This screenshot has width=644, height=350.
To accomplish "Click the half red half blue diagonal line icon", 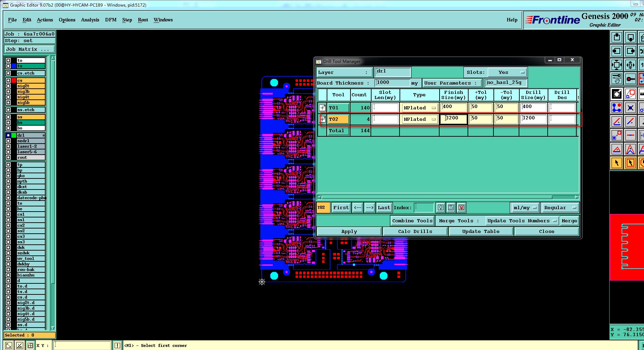I will coord(631,121).
